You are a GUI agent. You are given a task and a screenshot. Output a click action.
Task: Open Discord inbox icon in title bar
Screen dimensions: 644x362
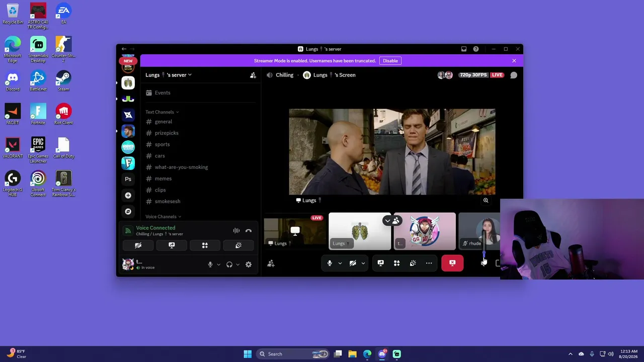[x=464, y=49]
